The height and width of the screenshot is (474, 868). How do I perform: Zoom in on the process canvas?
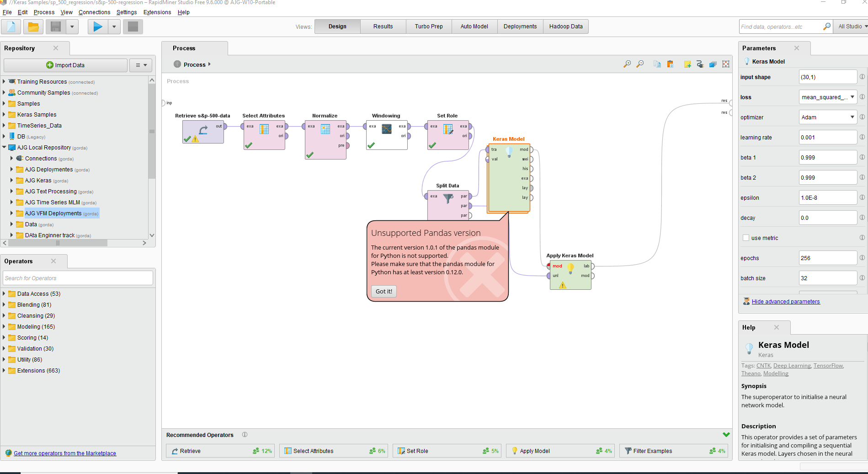click(x=627, y=64)
